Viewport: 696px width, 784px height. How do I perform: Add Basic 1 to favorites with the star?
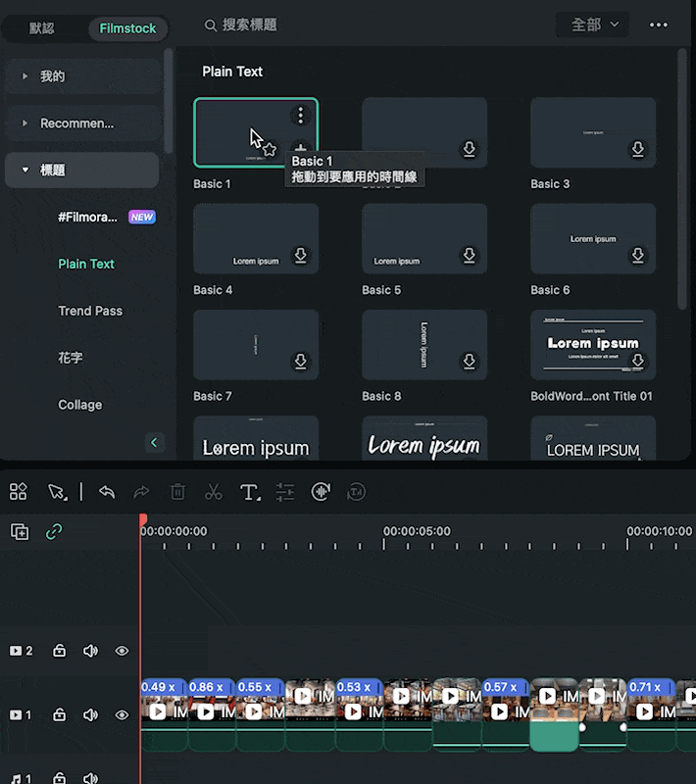[270, 149]
